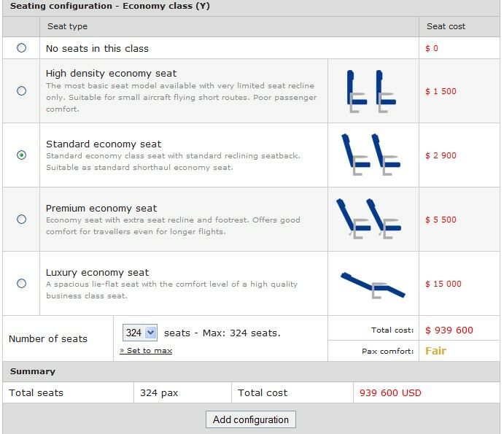Screen dimensions: 504x434
Task: Click the luxury lie-flat seat illustration
Action: click(372, 284)
